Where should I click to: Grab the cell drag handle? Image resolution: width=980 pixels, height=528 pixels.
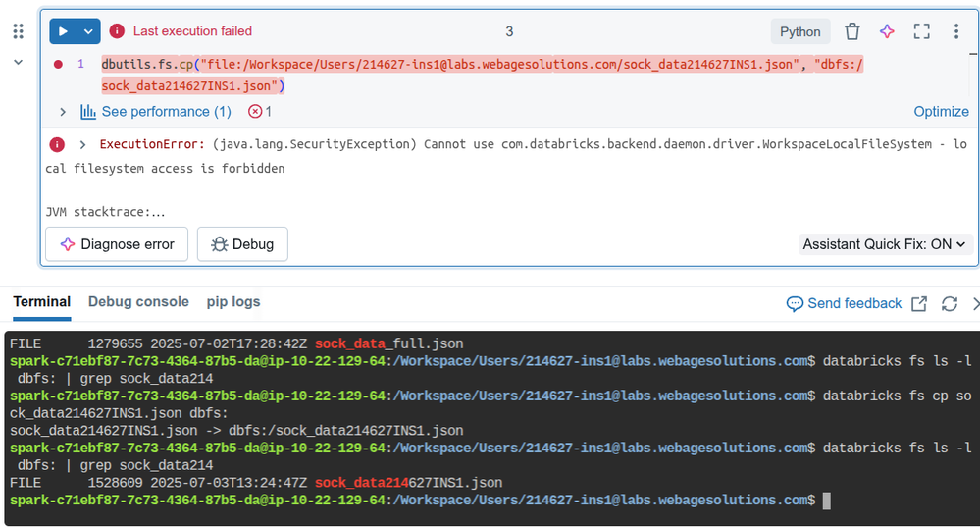coord(18,31)
